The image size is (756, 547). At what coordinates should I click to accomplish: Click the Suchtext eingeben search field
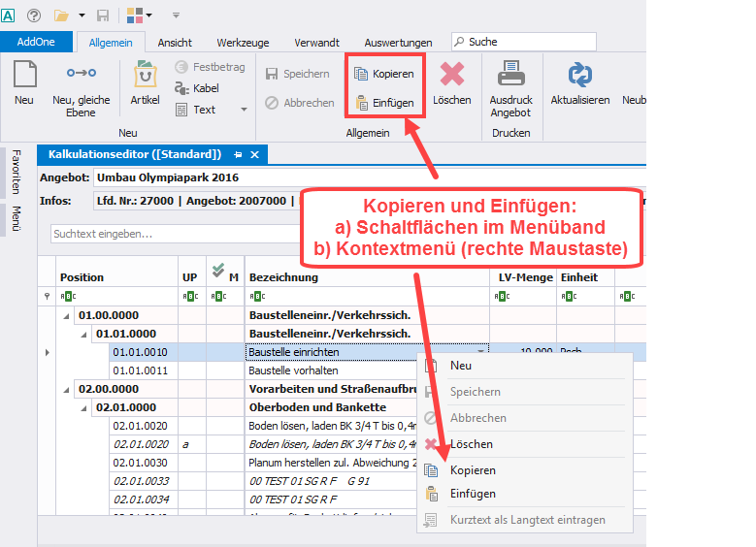click(x=175, y=234)
